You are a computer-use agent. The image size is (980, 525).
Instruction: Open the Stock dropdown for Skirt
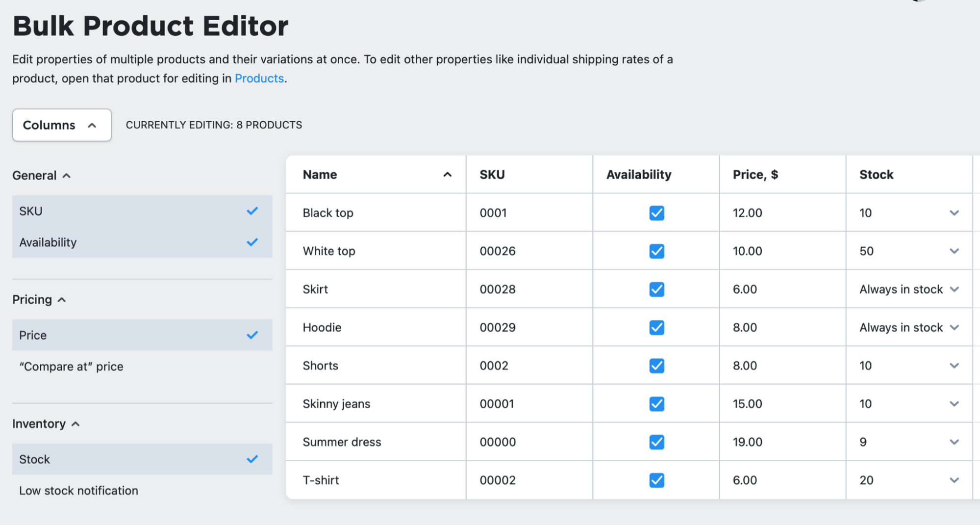pyautogui.click(x=954, y=289)
